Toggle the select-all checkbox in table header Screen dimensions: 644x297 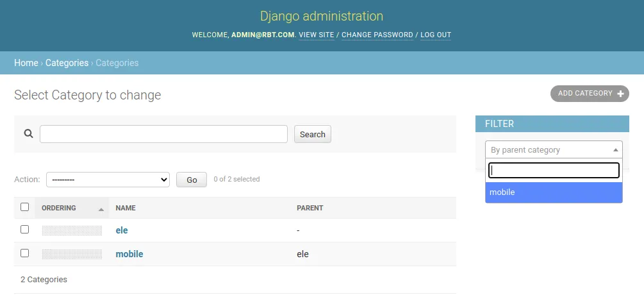coord(24,207)
